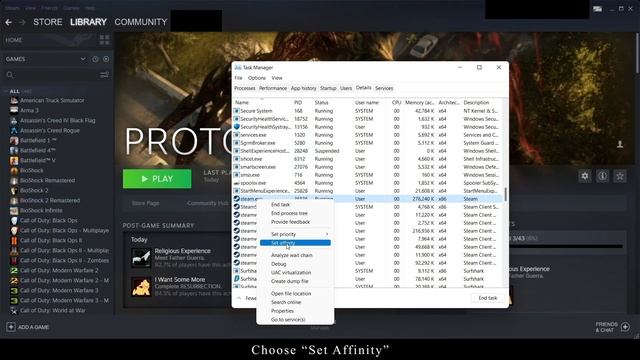Switch to the App history tab
Screen dimensions: 640x360
coord(303,88)
